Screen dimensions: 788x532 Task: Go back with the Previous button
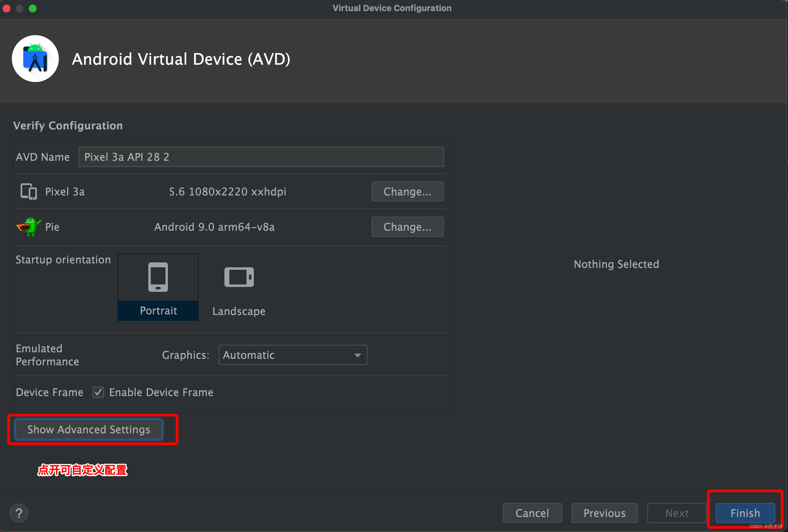(x=604, y=513)
